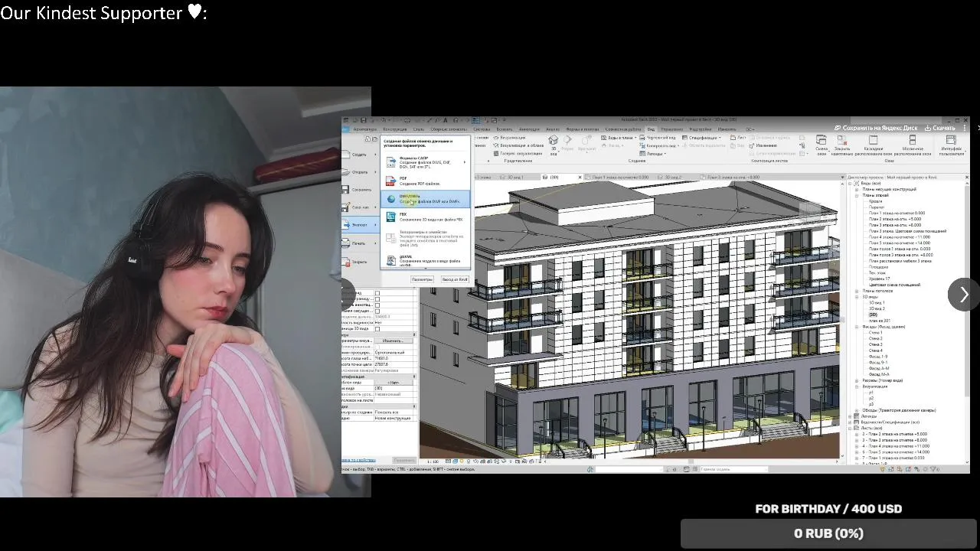Collapse Планы этажей tree node
Screen dimensions: 980x551
pos(857,195)
